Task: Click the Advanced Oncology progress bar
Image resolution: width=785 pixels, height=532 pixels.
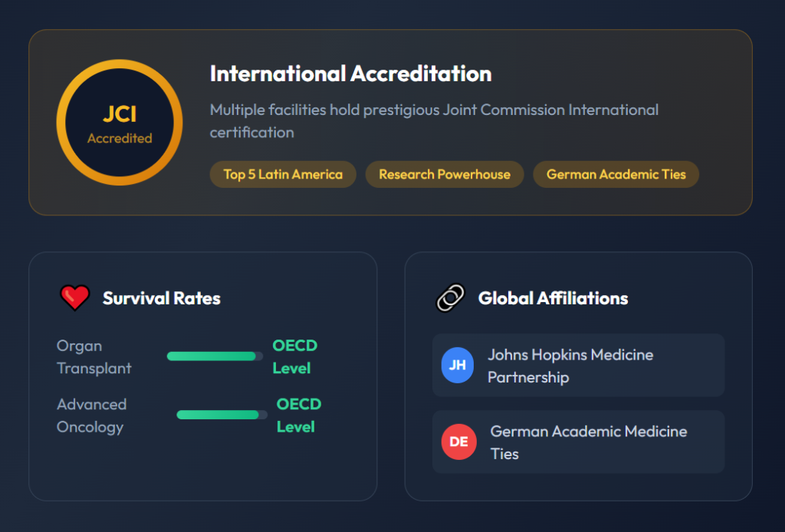Action: (x=222, y=415)
